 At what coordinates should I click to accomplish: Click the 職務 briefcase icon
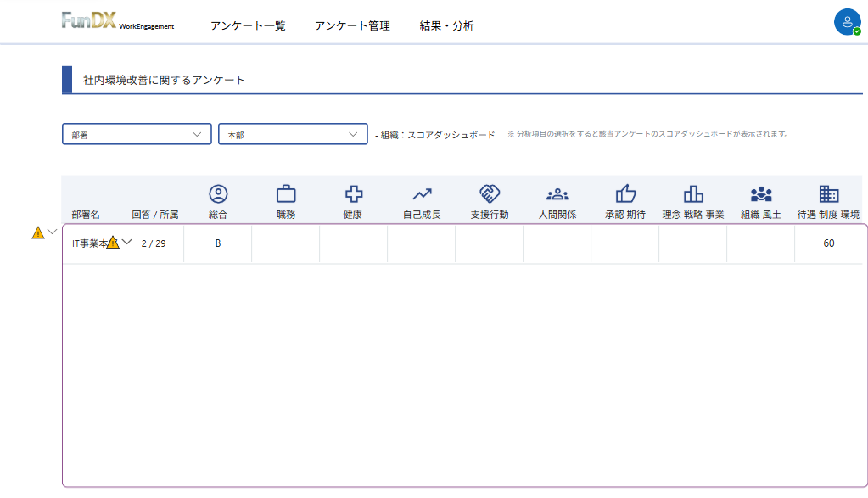point(286,193)
